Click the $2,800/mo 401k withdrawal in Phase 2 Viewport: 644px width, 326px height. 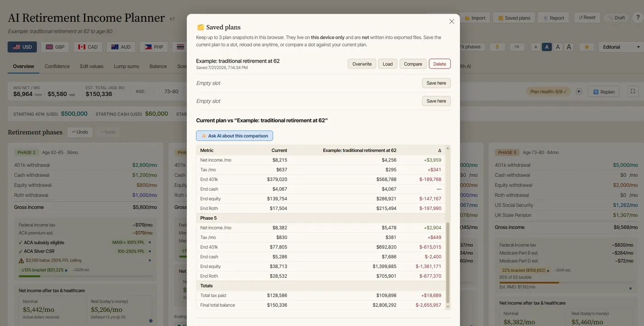144,165
